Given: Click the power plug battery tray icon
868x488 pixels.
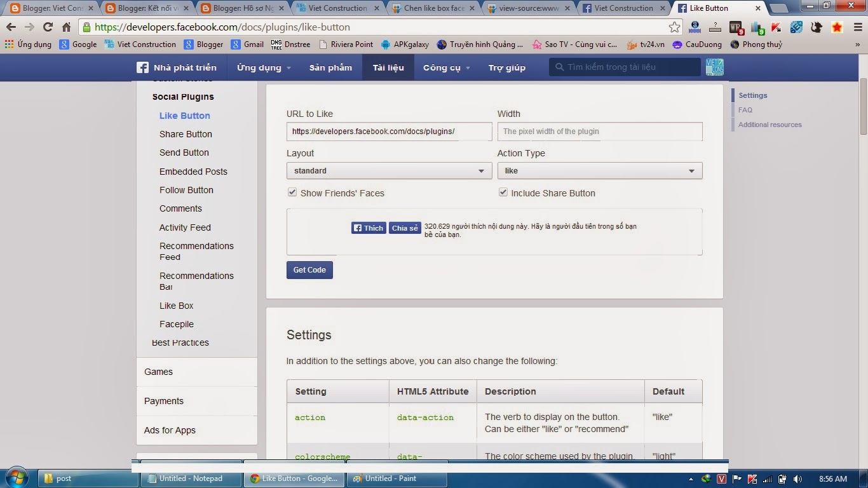Looking at the screenshot, I should 783,479.
